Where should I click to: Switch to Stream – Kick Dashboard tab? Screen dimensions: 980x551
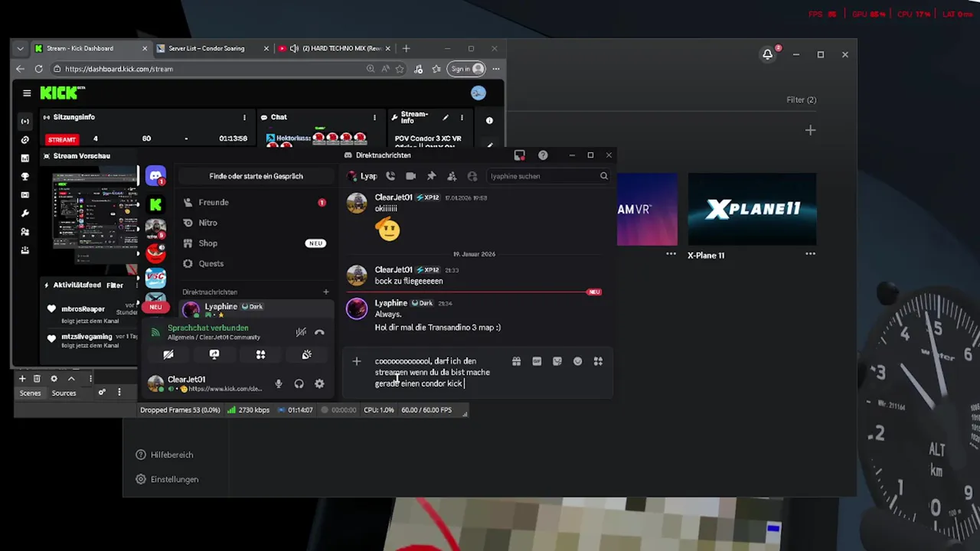[x=90, y=48]
